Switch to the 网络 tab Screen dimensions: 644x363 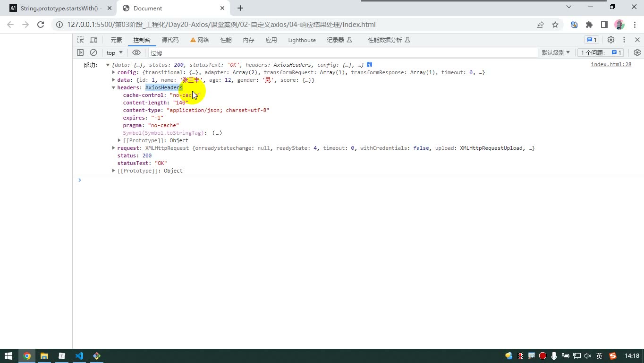(200, 40)
